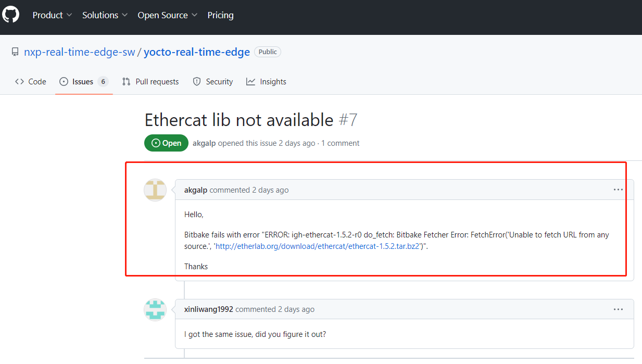Click xinliwang1992's avatar image
The width and height of the screenshot is (642, 364).
click(x=155, y=310)
